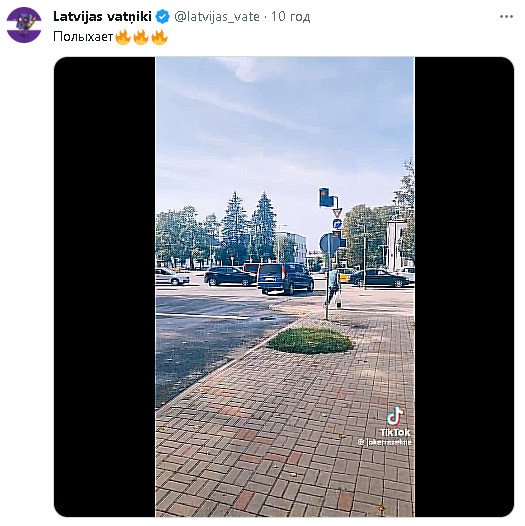Click the upper traffic light in video

(x=325, y=197)
